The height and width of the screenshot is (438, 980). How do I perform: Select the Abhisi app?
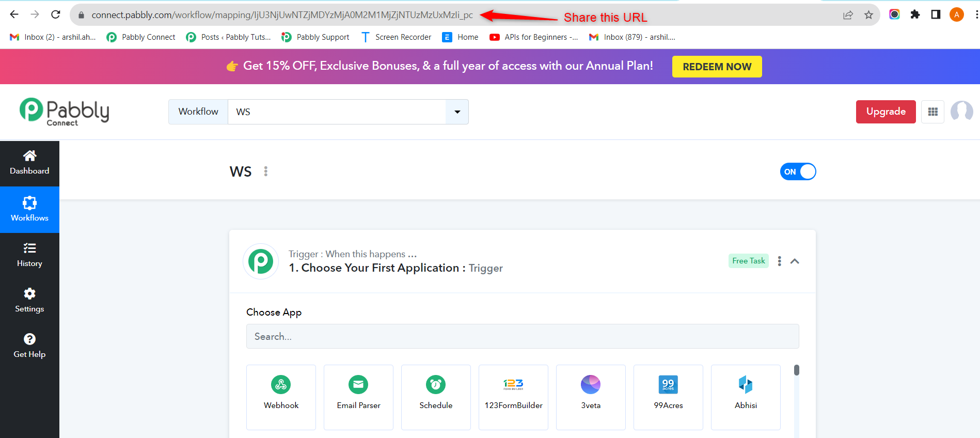[746, 397]
